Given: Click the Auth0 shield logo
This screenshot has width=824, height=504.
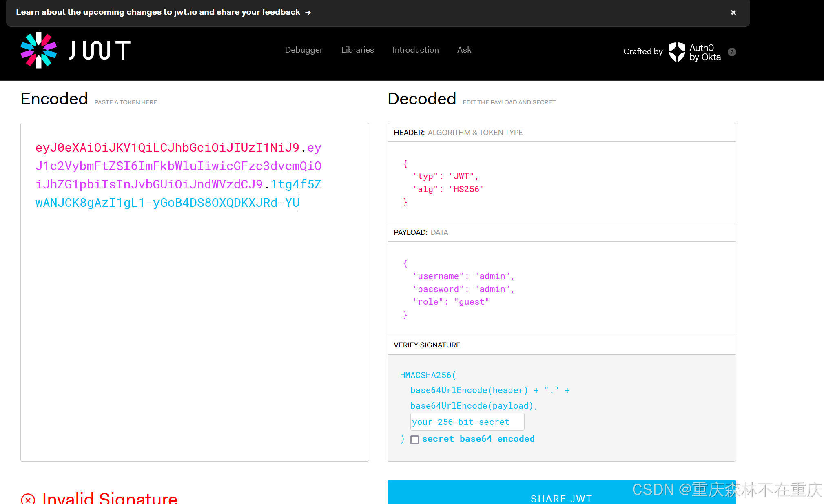Looking at the screenshot, I should tap(677, 52).
